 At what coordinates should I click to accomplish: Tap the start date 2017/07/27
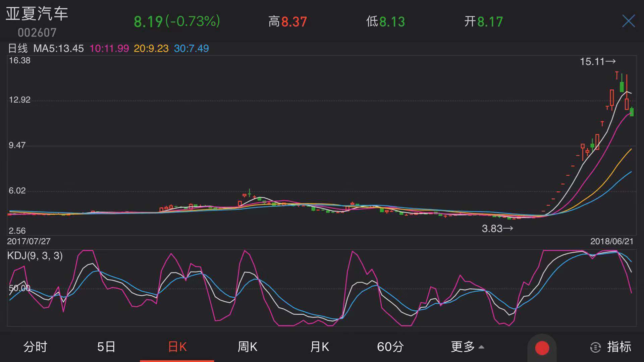coord(29,241)
